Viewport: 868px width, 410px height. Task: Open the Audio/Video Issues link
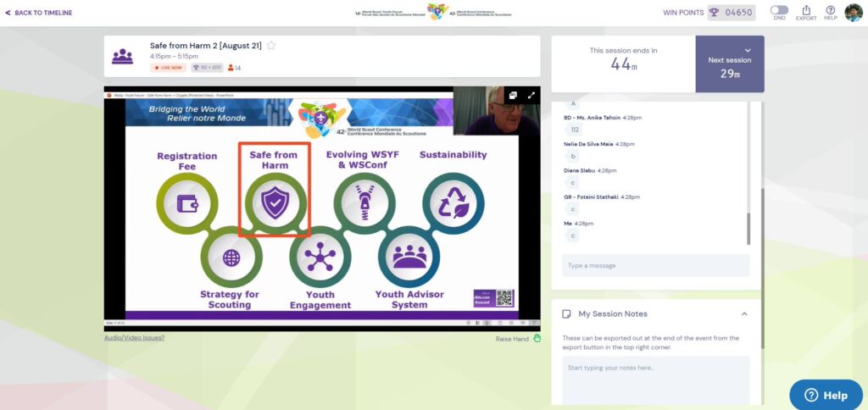point(134,338)
